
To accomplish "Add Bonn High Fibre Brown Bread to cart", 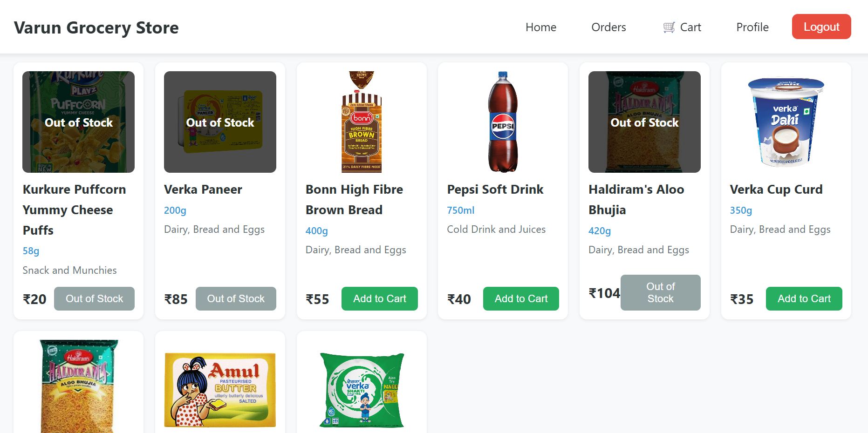I will (379, 299).
